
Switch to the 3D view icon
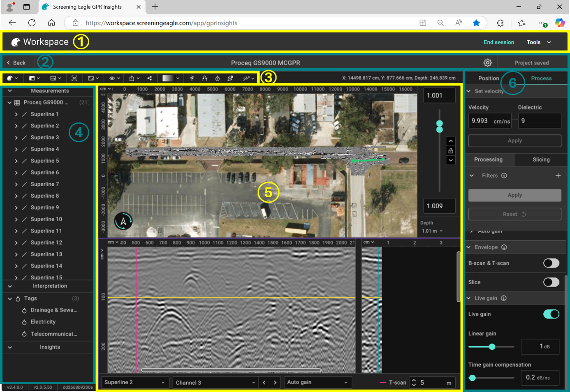pos(74,78)
